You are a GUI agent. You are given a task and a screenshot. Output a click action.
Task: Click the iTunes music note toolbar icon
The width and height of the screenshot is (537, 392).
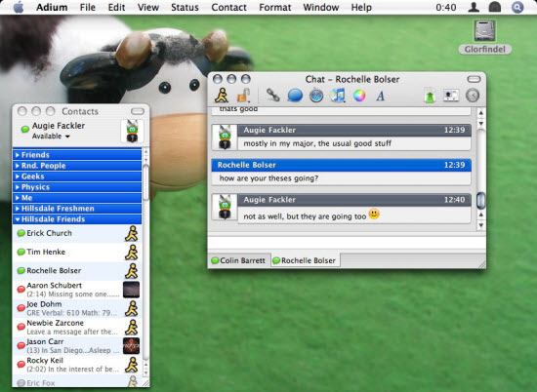[338, 96]
